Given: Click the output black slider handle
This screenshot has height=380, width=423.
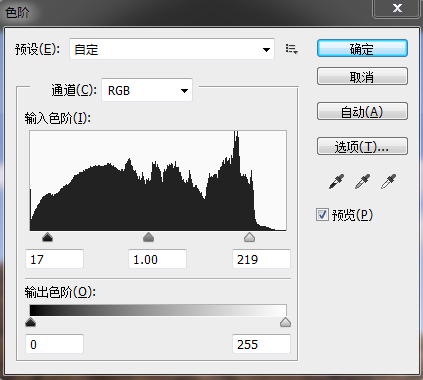Looking at the screenshot, I should (30, 322).
